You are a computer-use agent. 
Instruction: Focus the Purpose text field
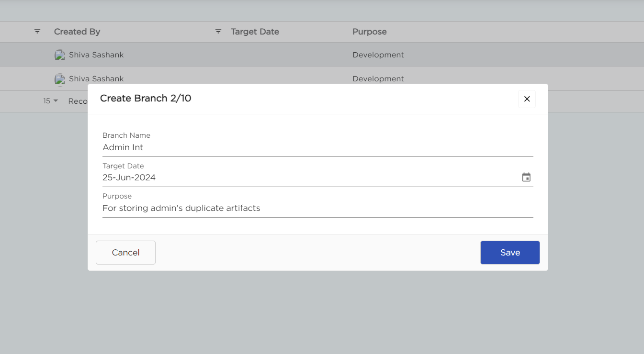[317, 208]
